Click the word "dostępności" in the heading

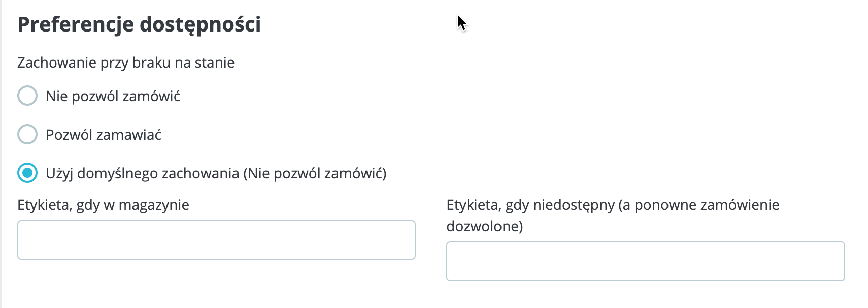click(x=200, y=24)
